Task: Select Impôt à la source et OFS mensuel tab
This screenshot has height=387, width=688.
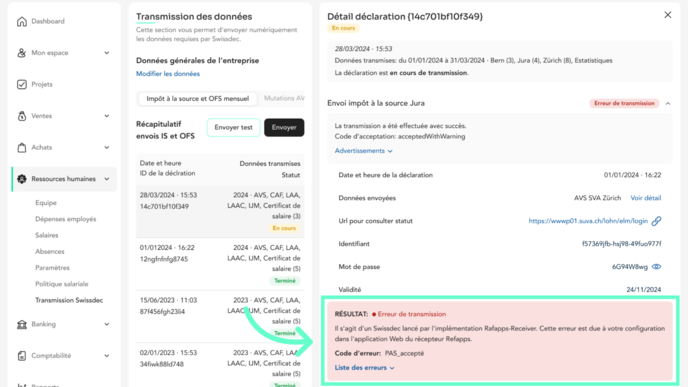Action: click(x=197, y=99)
